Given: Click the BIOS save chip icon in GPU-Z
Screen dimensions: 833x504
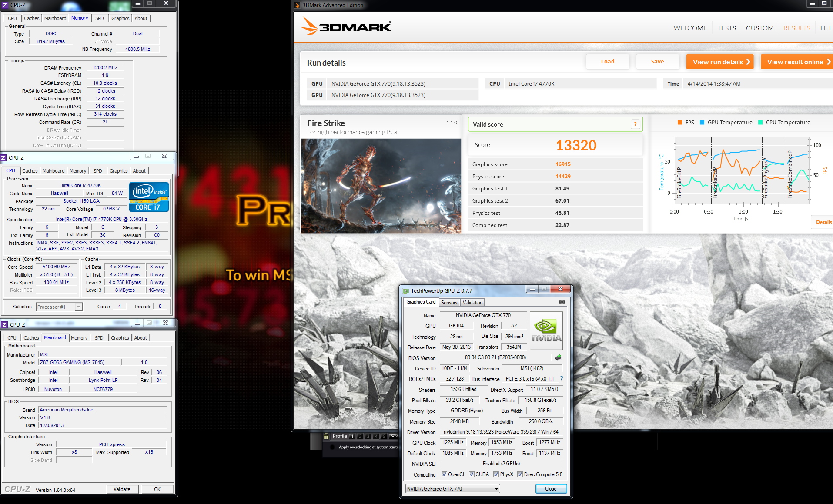Looking at the screenshot, I should (558, 357).
